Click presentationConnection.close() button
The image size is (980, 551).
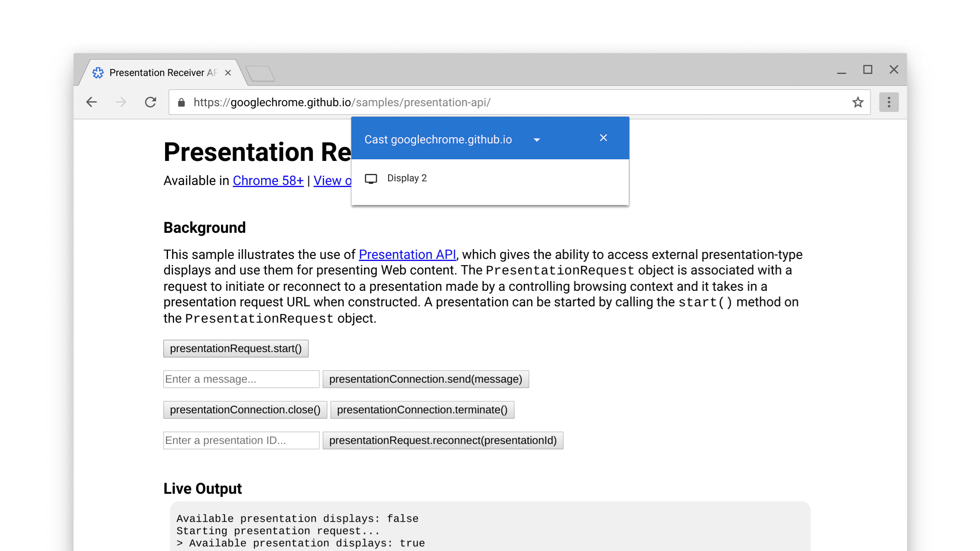click(x=246, y=410)
